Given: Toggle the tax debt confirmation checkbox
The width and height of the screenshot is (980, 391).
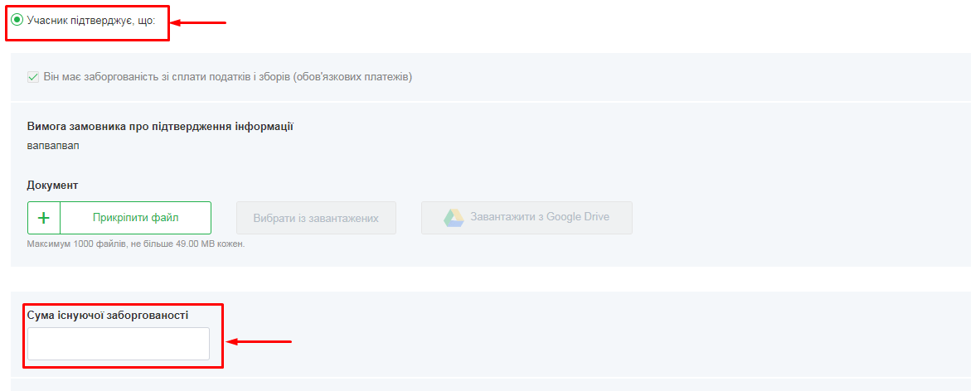Looking at the screenshot, I should [x=33, y=77].
